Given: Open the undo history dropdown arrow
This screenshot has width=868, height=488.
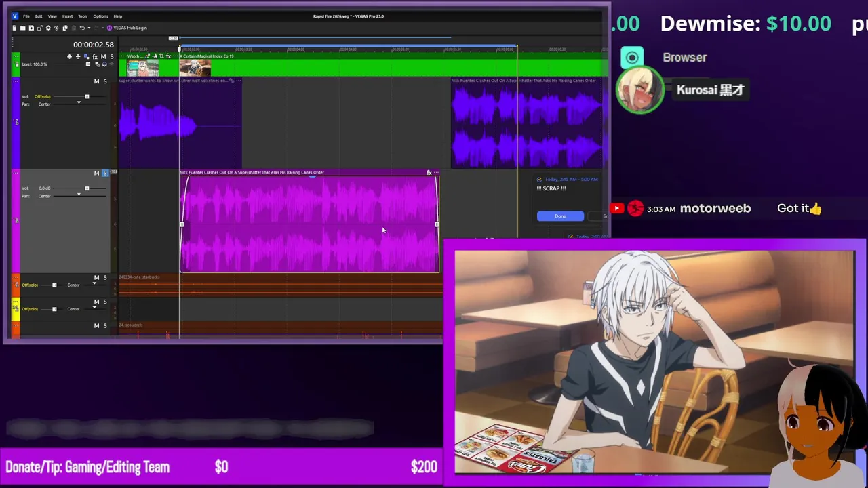Looking at the screenshot, I should tap(89, 28).
